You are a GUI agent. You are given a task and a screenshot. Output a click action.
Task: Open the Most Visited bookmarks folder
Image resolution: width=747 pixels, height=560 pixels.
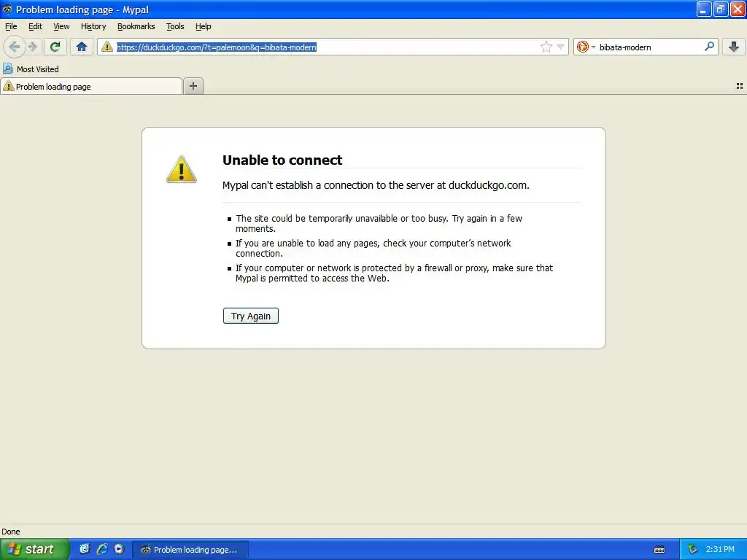coord(31,69)
